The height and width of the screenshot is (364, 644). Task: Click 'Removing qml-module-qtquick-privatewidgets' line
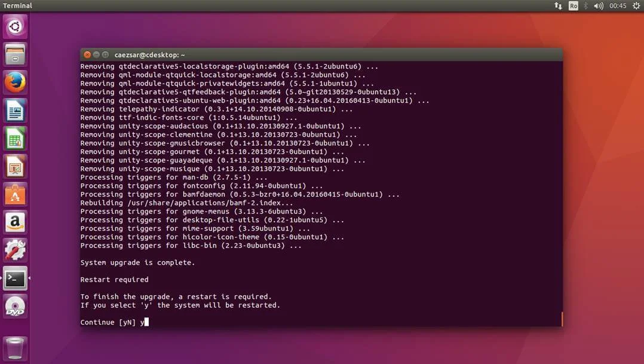(x=227, y=84)
